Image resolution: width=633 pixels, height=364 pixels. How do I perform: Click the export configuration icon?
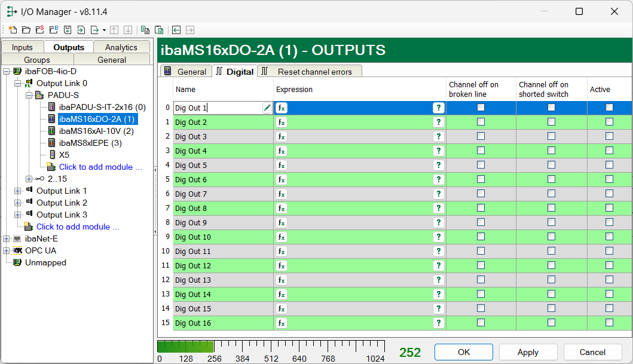pyautogui.click(x=95, y=30)
